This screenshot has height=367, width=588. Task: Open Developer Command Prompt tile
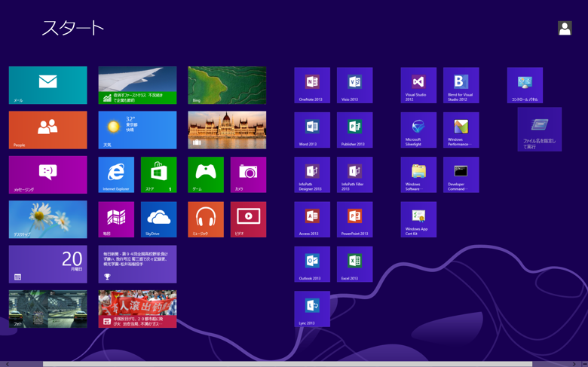pos(461,175)
